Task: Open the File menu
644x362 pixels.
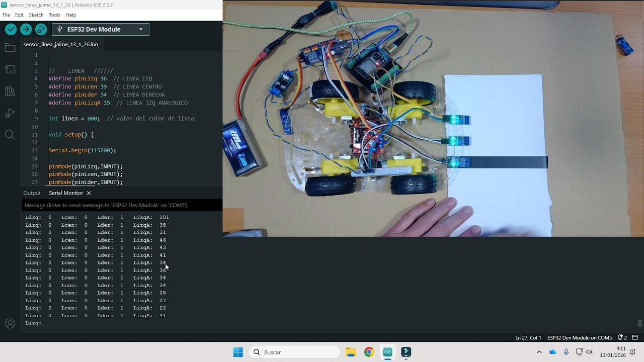Action: (x=6, y=15)
